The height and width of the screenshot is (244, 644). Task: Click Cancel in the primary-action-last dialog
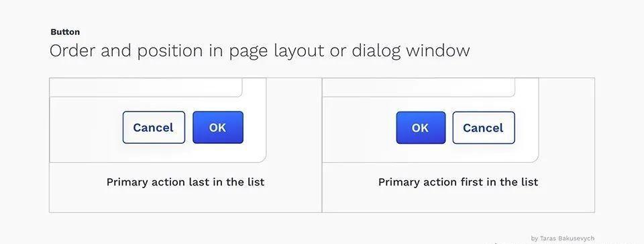[154, 128]
